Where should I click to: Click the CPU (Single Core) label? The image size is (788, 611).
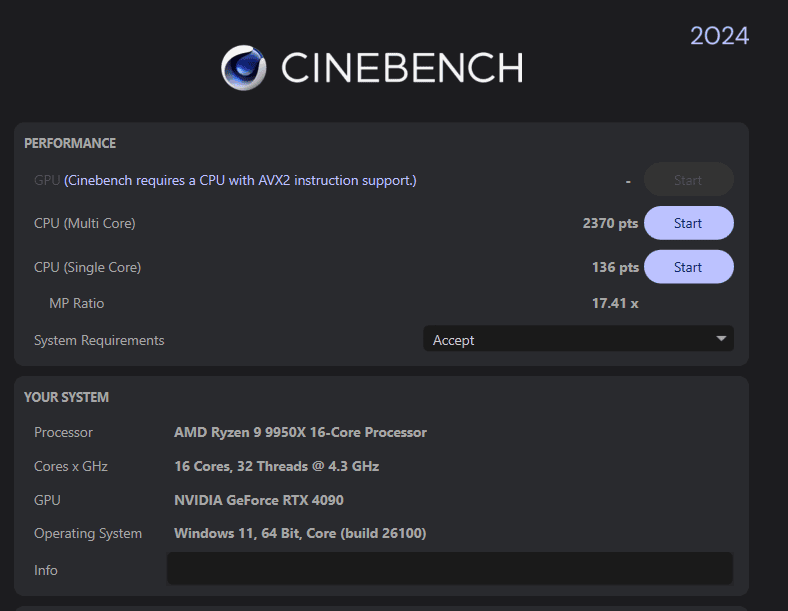coord(87,267)
